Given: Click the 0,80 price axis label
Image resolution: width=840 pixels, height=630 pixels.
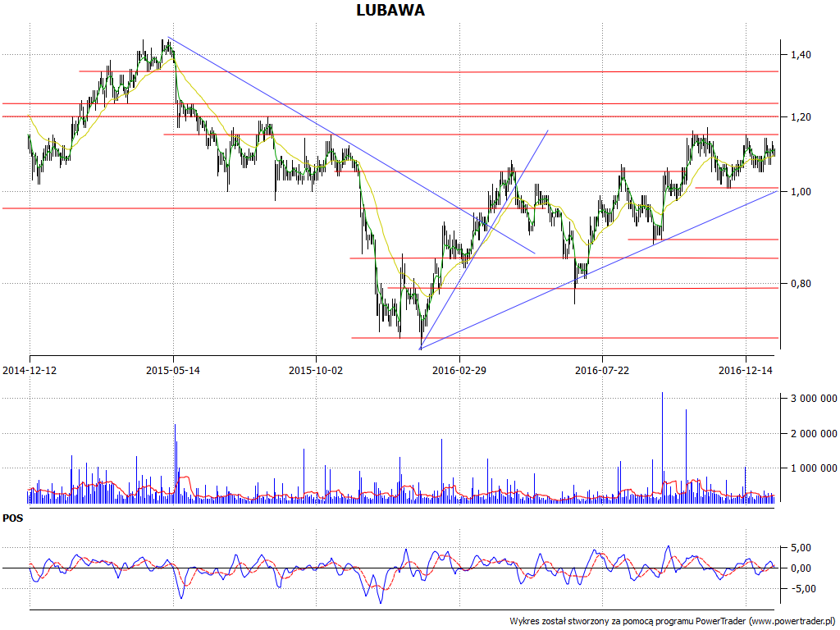Looking at the screenshot, I should 801,283.
